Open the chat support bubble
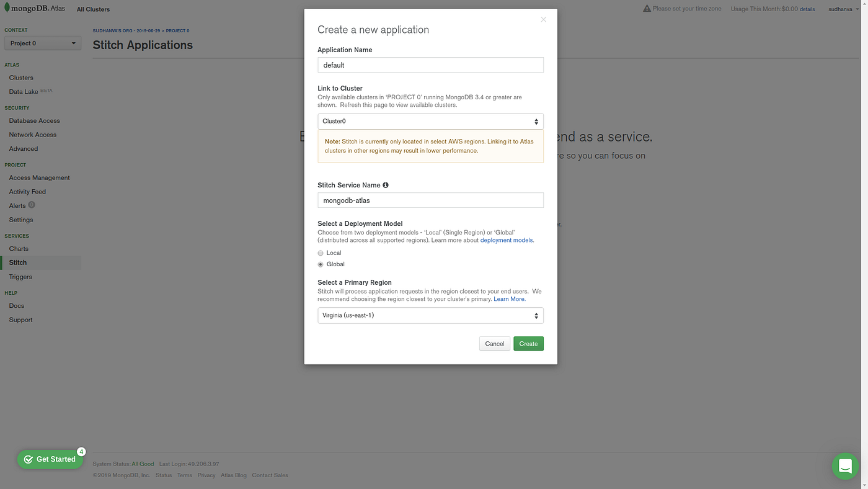Screen dimensions: 868x489 click(x=844, y=466)
